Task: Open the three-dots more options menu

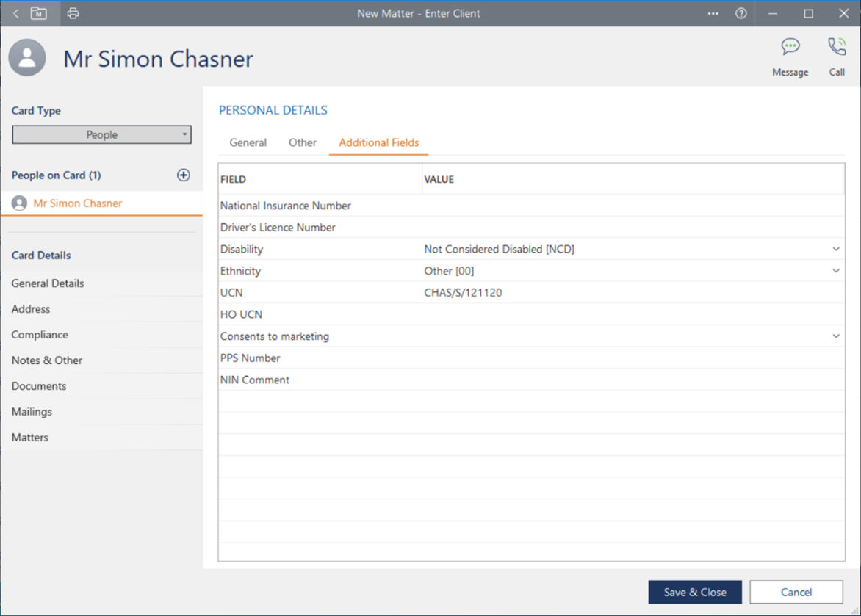Action: click(x=713, y=13)
